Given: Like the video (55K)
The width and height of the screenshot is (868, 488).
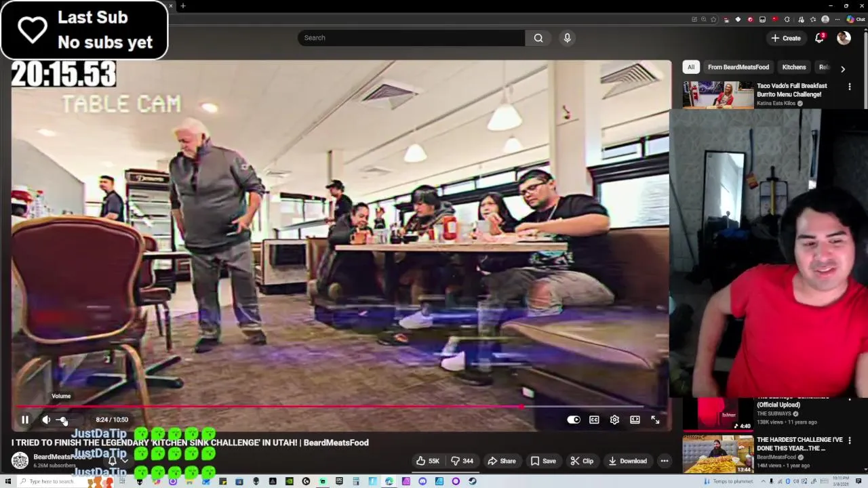Looking at the screenshot, I should pos(427,461).
